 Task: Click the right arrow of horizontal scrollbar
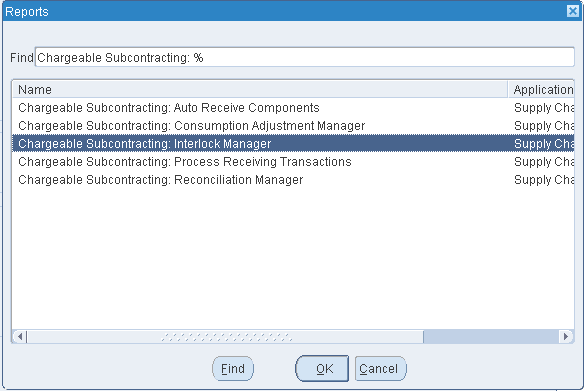point(566,337)
